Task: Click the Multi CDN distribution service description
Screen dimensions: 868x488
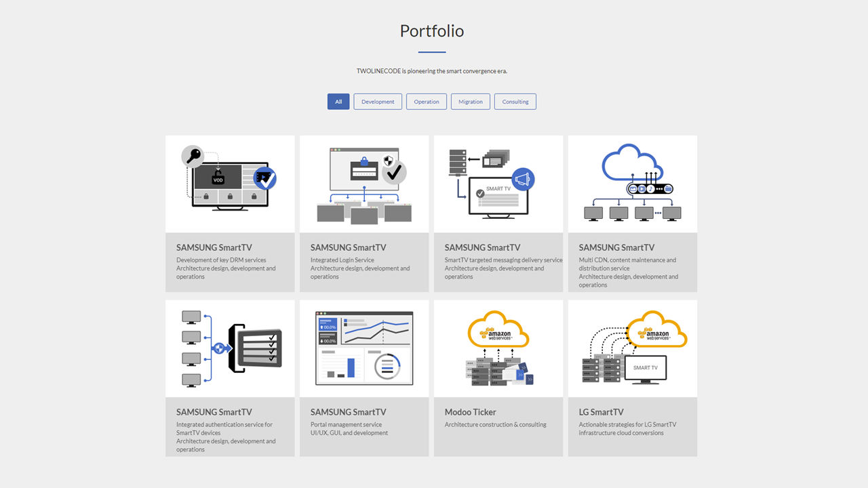Action: (x=628, y=264)
